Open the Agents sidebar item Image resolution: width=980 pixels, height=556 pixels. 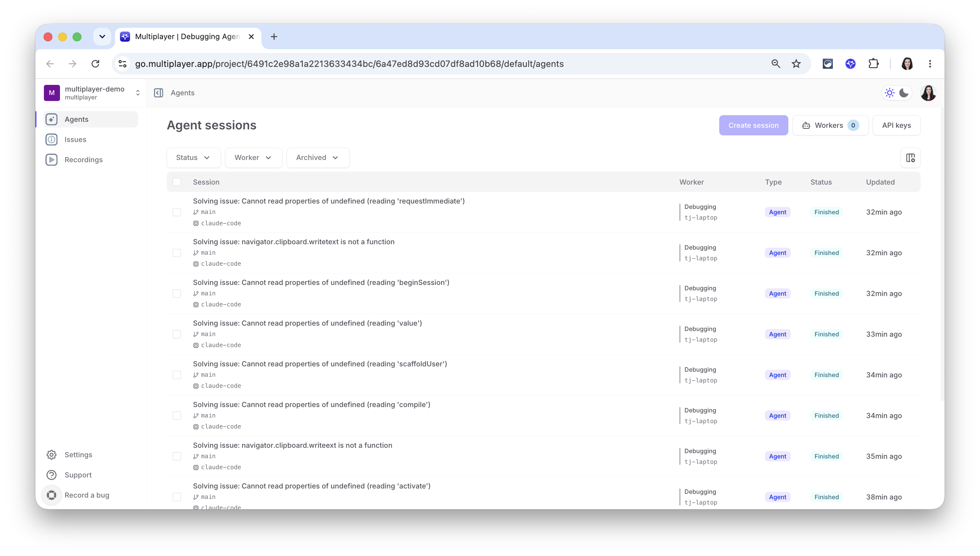coord(91,119)
